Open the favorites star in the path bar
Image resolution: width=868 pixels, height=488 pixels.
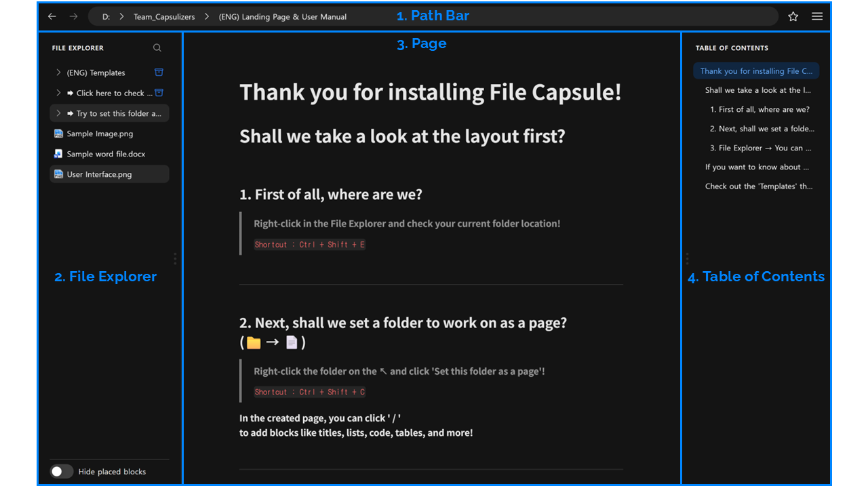793,16
